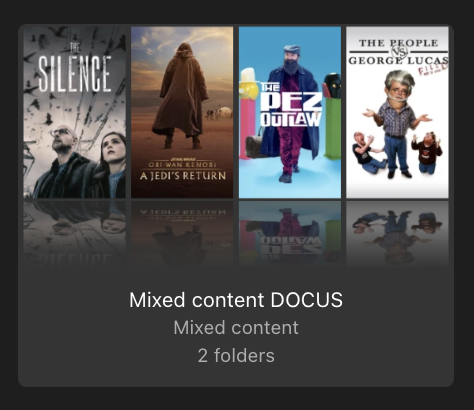The image size is (474, 410).
Task: Click the SILENCE title text on poster
Action: click(x=75, y=73)
